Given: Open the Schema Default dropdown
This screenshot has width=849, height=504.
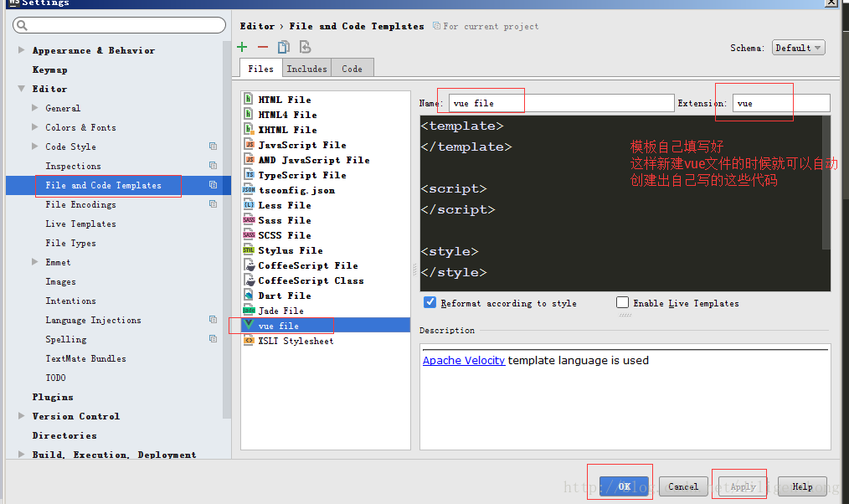Looking at the screenshot, I should click(x=798, y=48).
